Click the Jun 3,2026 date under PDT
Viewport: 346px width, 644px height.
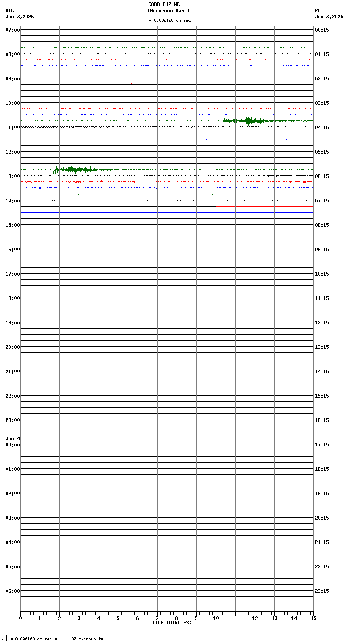click(329, 17)
